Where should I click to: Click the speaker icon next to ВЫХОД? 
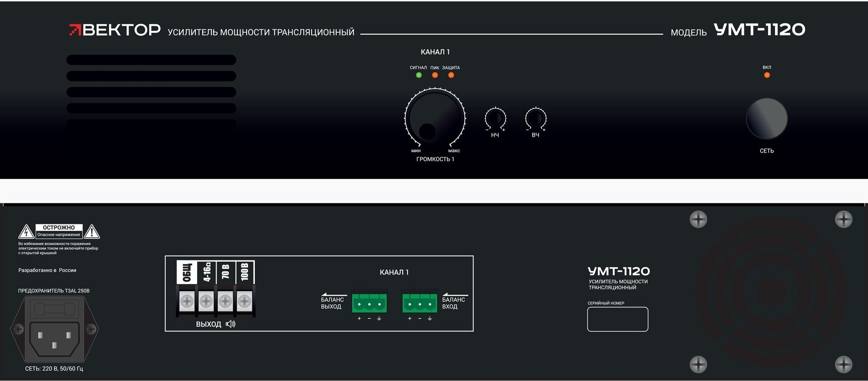click(230, 324)
